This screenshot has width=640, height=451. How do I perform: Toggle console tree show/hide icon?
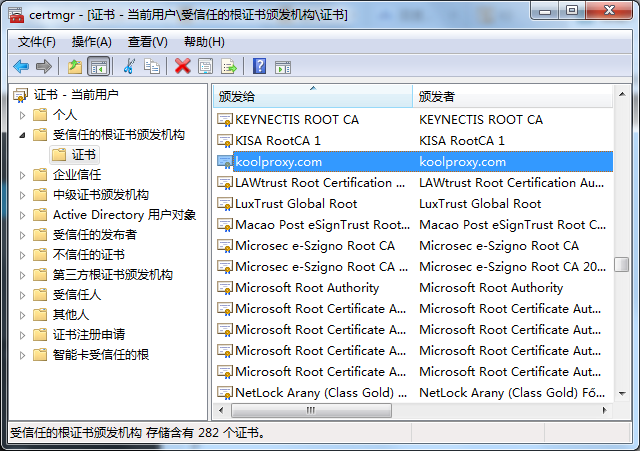99,67
